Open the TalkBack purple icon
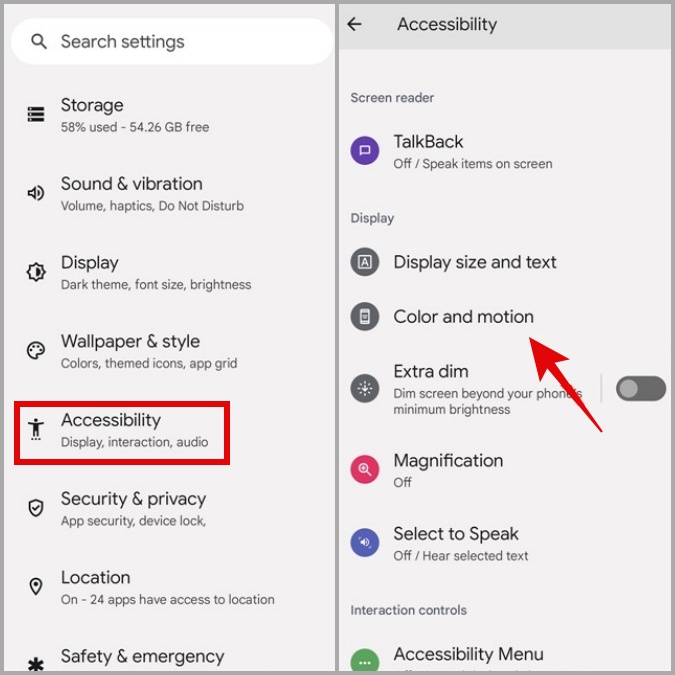Screen dimensions: 675x675 [x=365, y=150]
